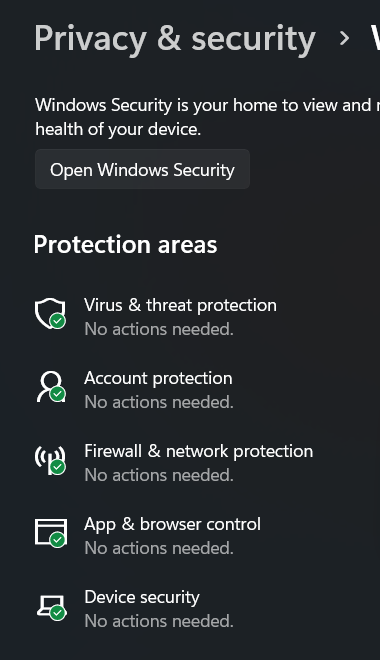The height and width of the screenshot is (660, 380).
Task: Click the App & browser control window icon
Action: (x=50, y=532)
